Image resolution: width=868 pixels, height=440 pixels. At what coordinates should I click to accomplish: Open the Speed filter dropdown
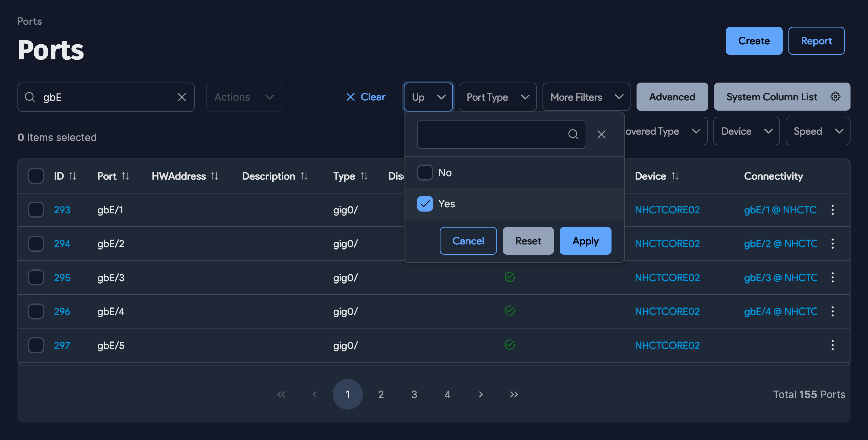[817, 131]
